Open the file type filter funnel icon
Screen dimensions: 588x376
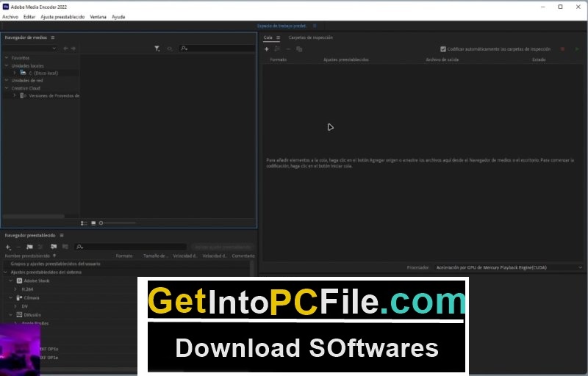tap(157, 48)
